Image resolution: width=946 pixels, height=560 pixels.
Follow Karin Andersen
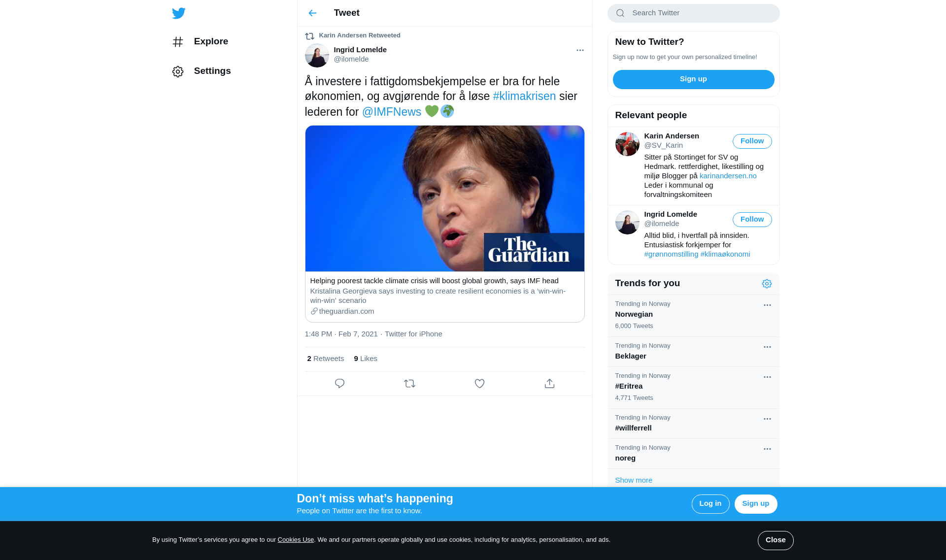(752, 141)
